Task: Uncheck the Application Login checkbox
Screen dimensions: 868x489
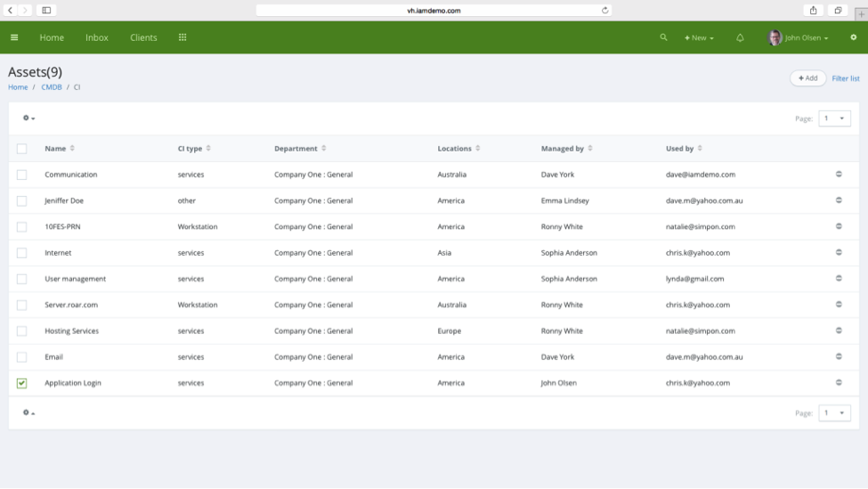Action: coord(22,383)
